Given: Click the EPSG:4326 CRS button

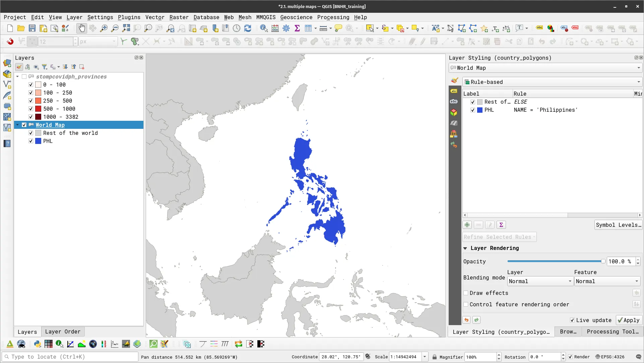Looking at the screenshot, I should (609, 357).
